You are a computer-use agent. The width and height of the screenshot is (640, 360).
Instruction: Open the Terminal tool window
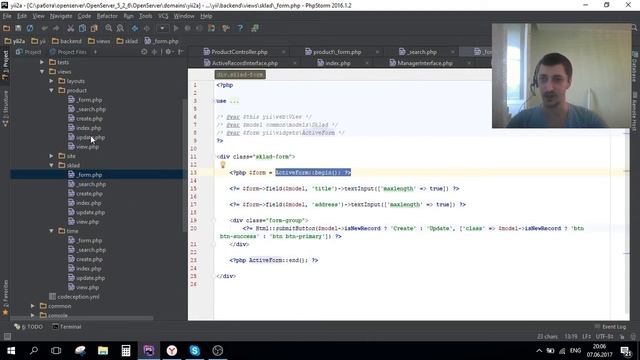click(67, 327)
